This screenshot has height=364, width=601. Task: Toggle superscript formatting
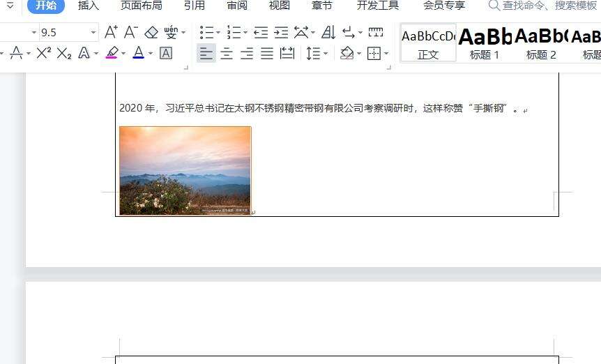[44, 53]
